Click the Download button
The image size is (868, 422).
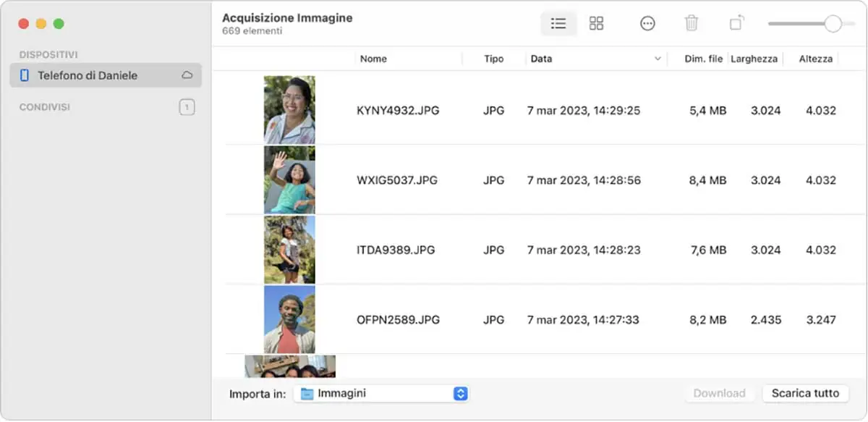[720, 393]
